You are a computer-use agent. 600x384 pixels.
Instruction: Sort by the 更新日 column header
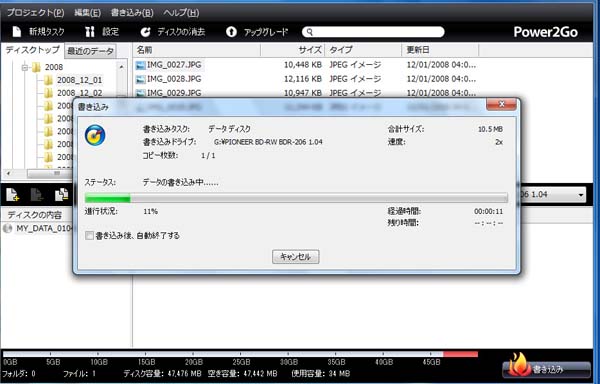440,50
